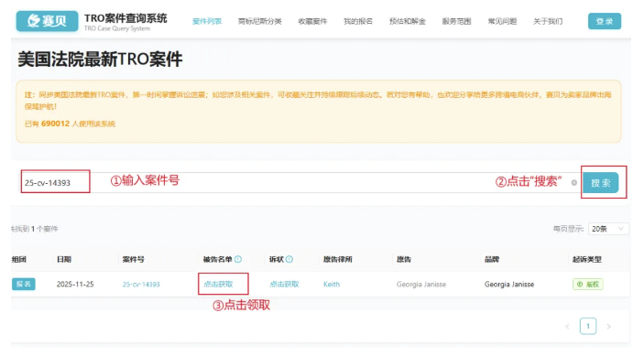Image resolution: width=644 pixels, height=356 pixels.
Task: Click the 案件号 column header
Action: (133, 259)
